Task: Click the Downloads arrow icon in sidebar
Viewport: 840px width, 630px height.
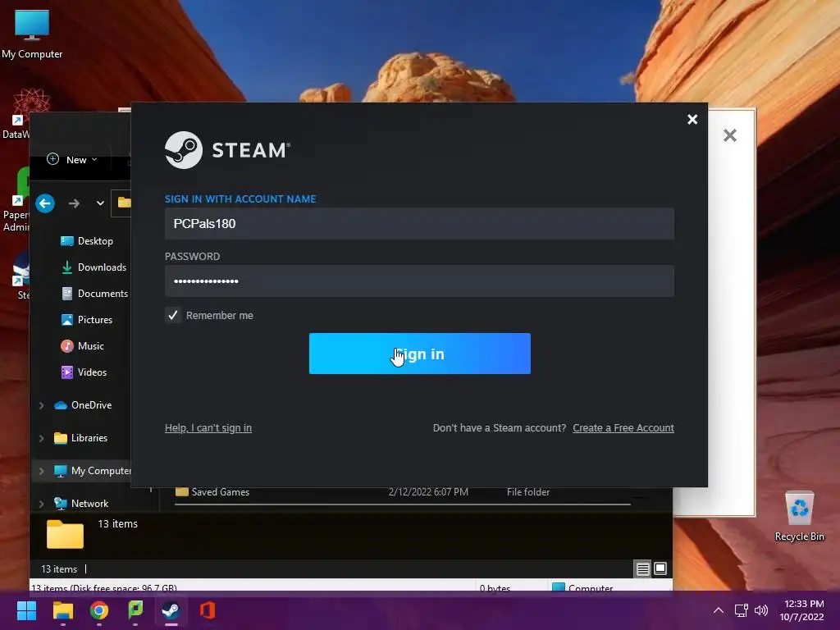Action: click(67, 267)
